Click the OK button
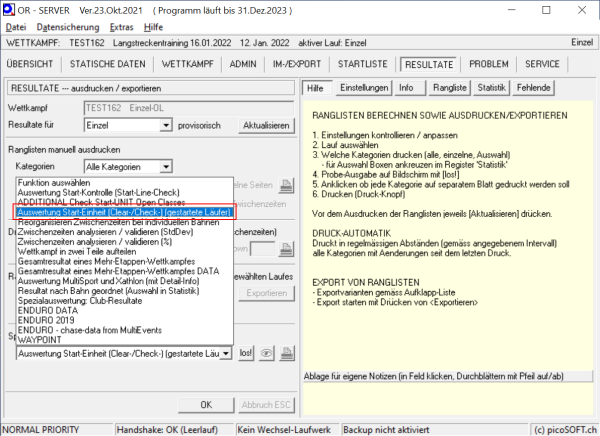This screenshot has height=436, width=600. pyautogui.click(x=205, y=405)
